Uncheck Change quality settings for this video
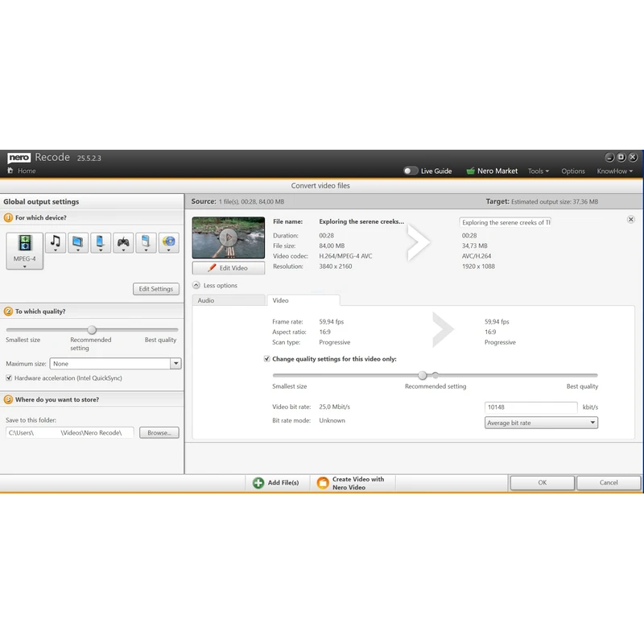 (267, 359)
